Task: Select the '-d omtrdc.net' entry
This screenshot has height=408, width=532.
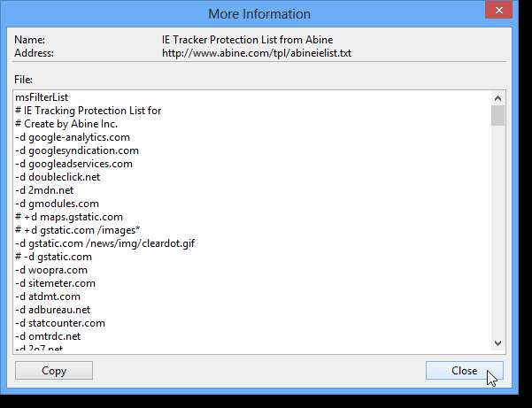Action: [x=48, y=336]
